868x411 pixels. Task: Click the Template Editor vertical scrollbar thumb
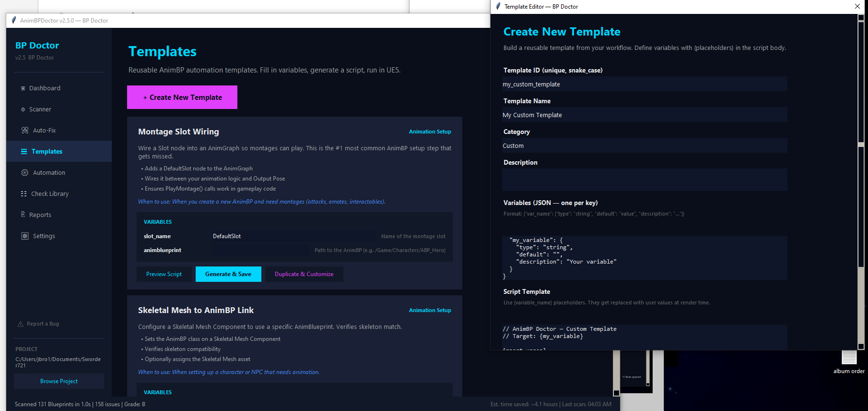[x=861, y=144]
